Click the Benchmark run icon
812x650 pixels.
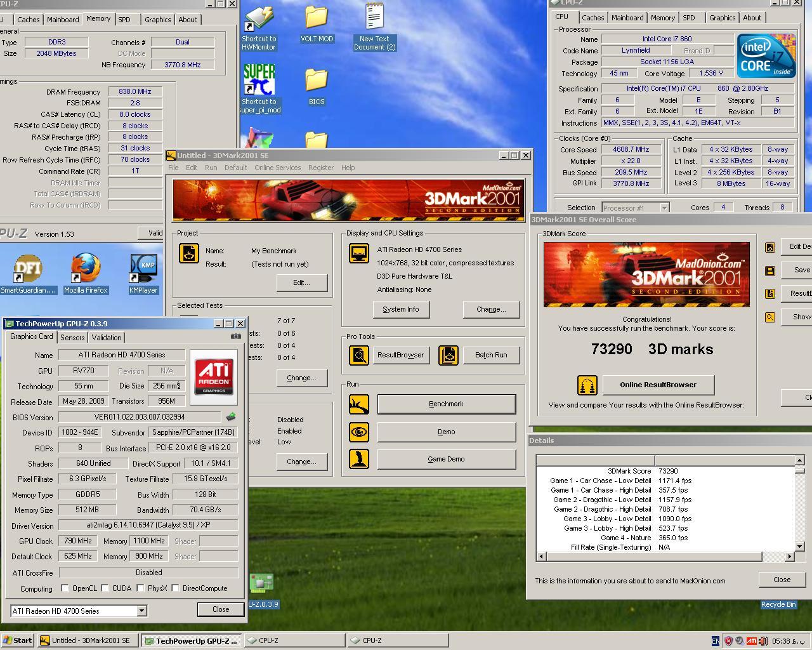[359, 404]
